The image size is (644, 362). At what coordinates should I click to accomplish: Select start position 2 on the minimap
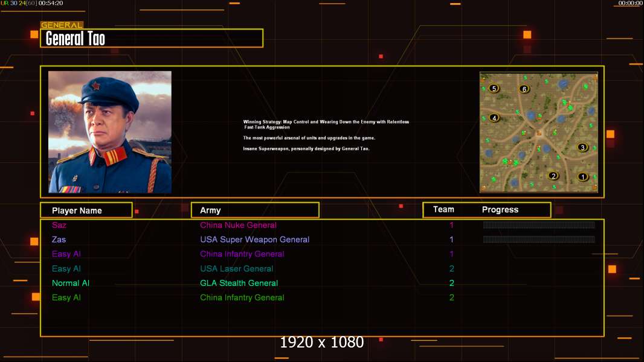click(553, 176)
